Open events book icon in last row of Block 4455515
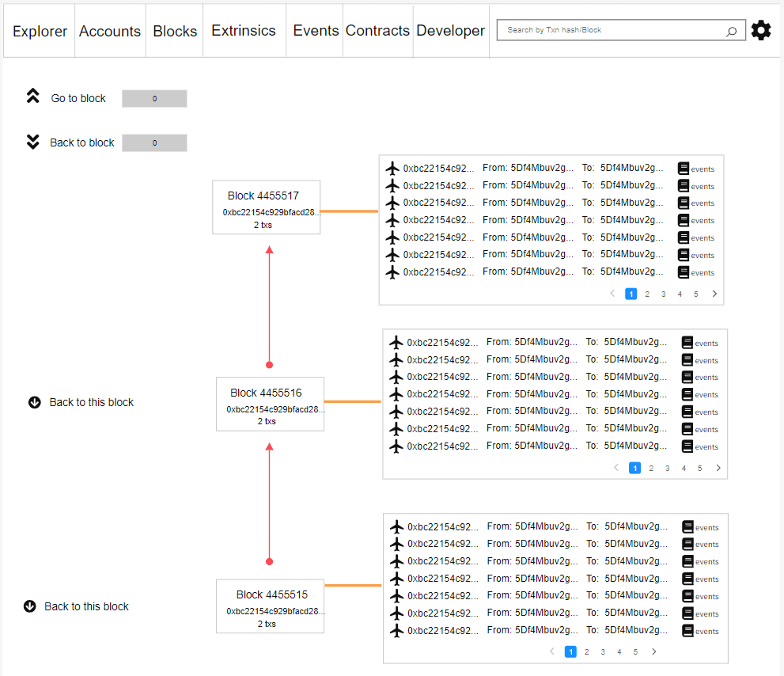784x676 pixels. coord(687,631)
